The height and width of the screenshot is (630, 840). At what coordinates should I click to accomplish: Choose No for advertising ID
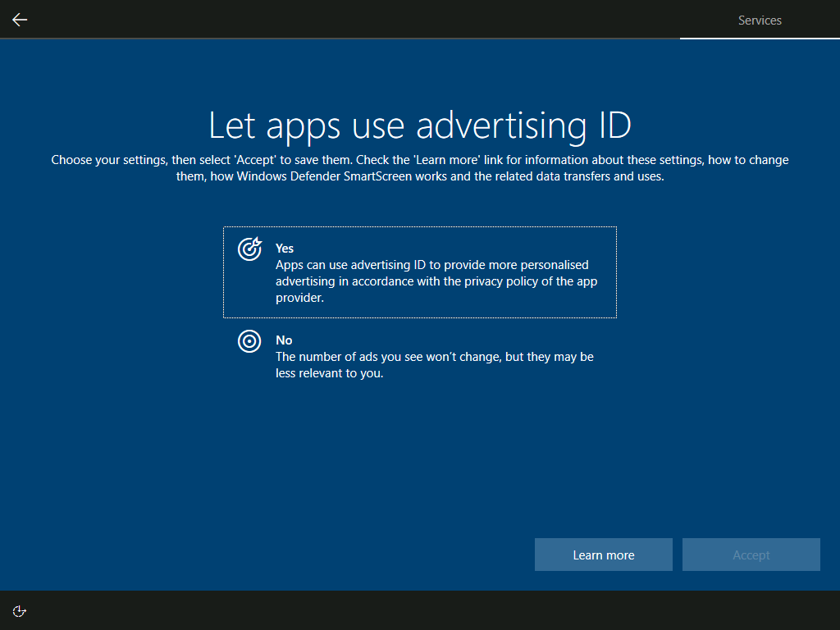pyautogui.click(x=420, y=356)
